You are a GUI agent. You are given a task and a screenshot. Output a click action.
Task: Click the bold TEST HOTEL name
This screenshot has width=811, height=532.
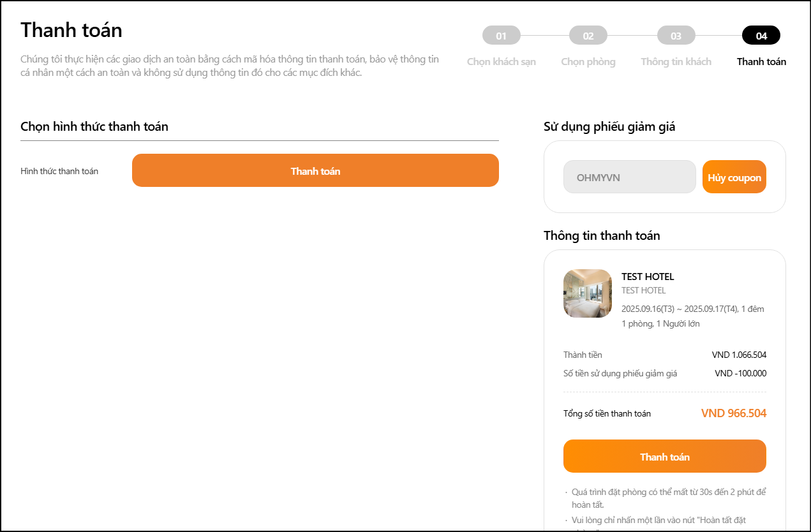click(x=648, y=277)
